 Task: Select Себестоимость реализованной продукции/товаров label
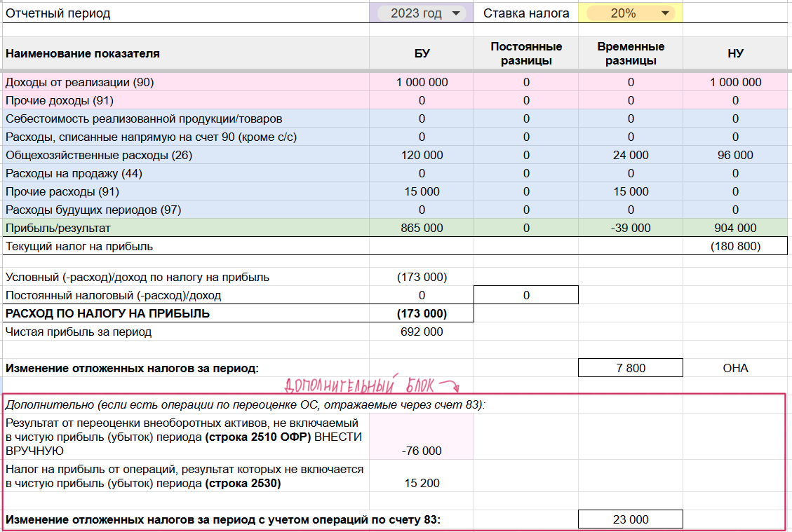click(186, 118)
